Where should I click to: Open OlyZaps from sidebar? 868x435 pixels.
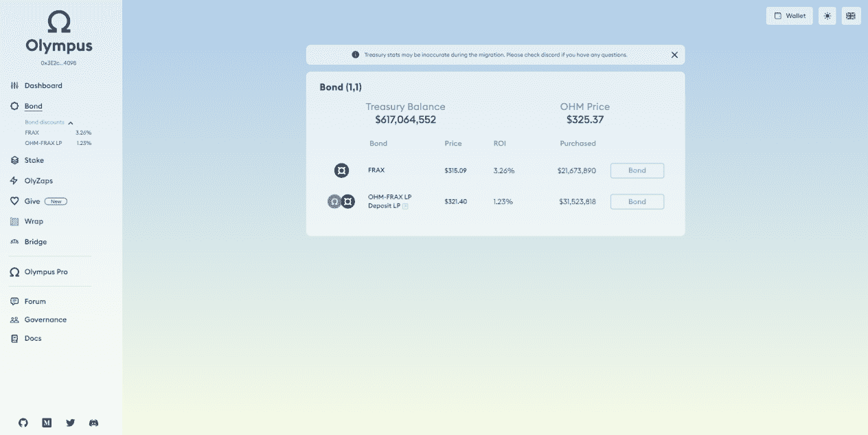click(x=38, y=181)
